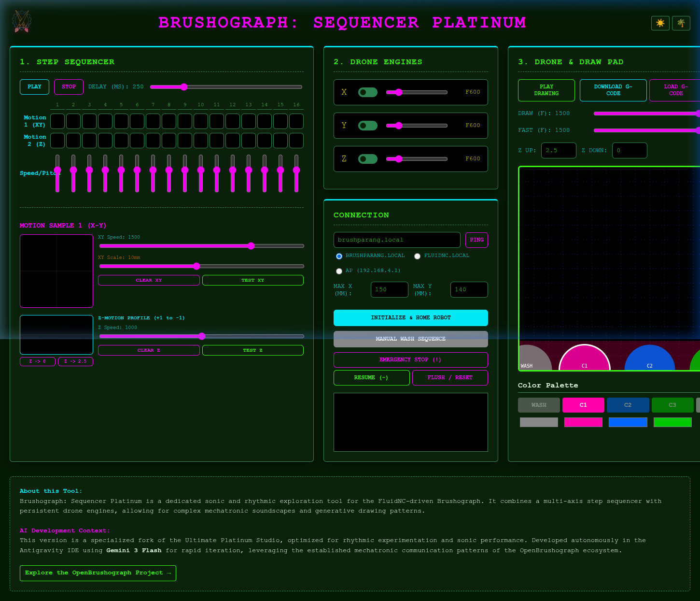700x601 pixels.
Task: Toggle Motion 1 (XY) step 8
Action: coord(169,121)
